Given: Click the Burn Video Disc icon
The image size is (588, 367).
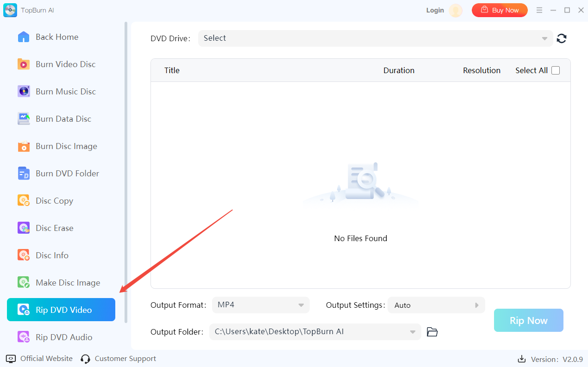Looking at the screenshot, I should (24, 64).
